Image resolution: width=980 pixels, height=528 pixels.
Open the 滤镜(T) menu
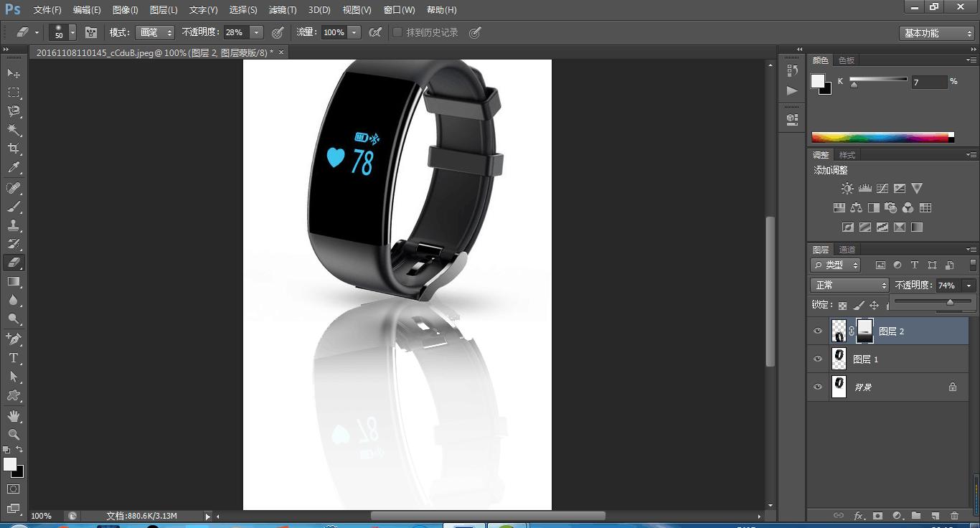click(282, 10)
